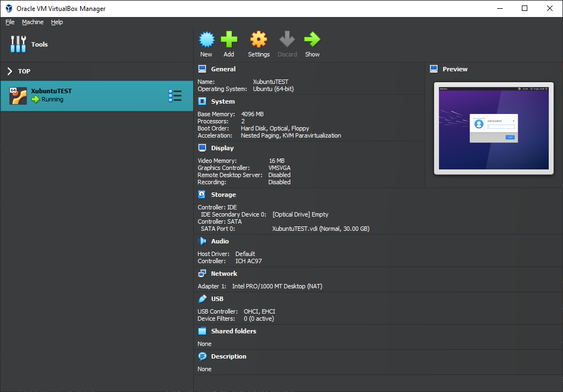This screenshot has width=563, height=392.
Task: Open the Help menu
Action: click(57, 22)
